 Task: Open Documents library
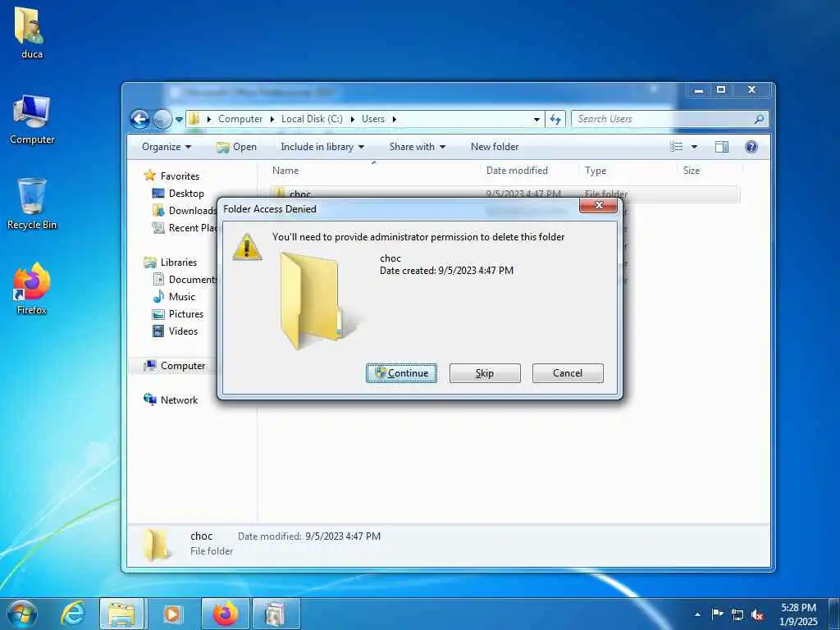tap(185, 279)
